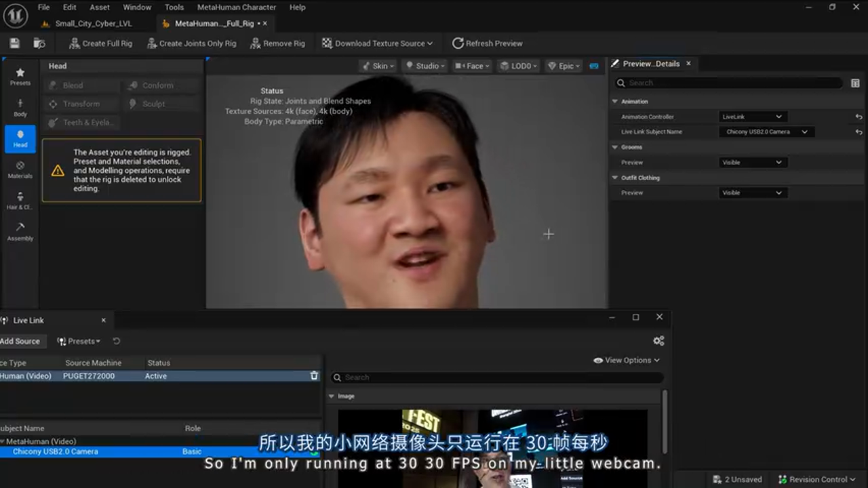
Task: Open the Live Link settings gear
Action: coord(658,340)
